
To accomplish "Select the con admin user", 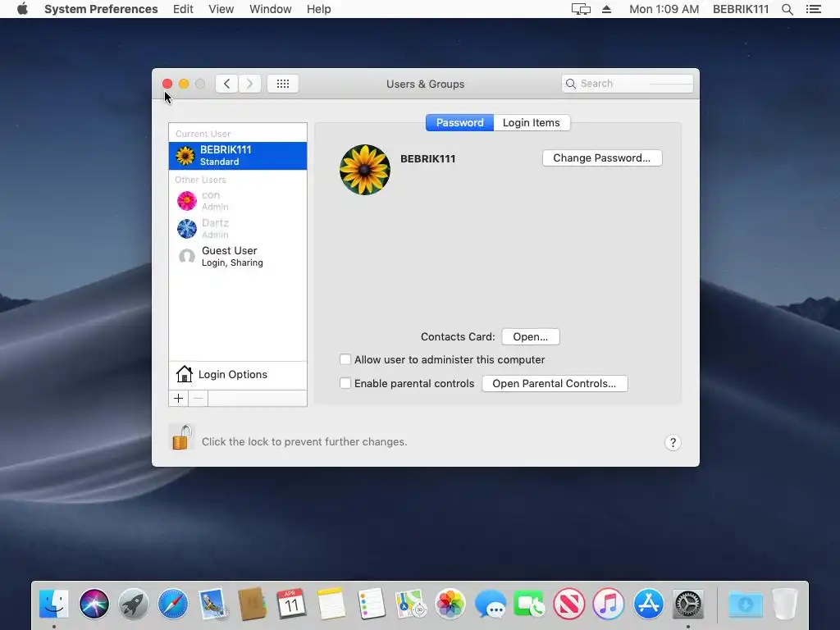I will 238,201.
